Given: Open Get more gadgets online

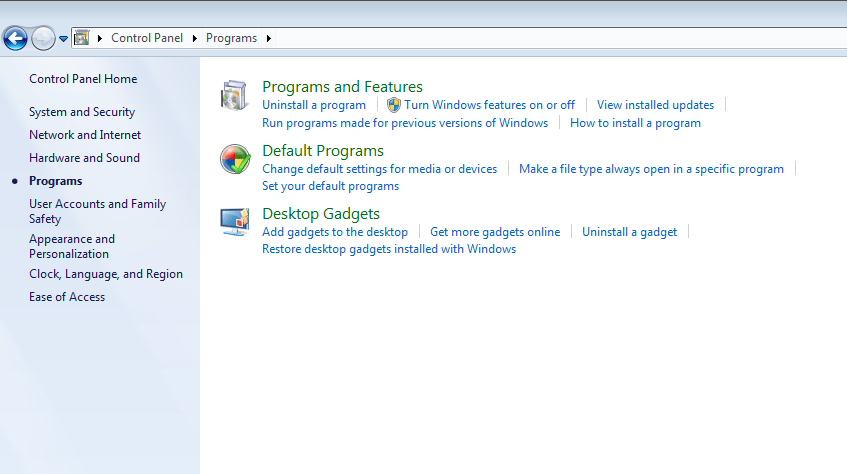Looking at the screenshot, I should click(495, 232).
